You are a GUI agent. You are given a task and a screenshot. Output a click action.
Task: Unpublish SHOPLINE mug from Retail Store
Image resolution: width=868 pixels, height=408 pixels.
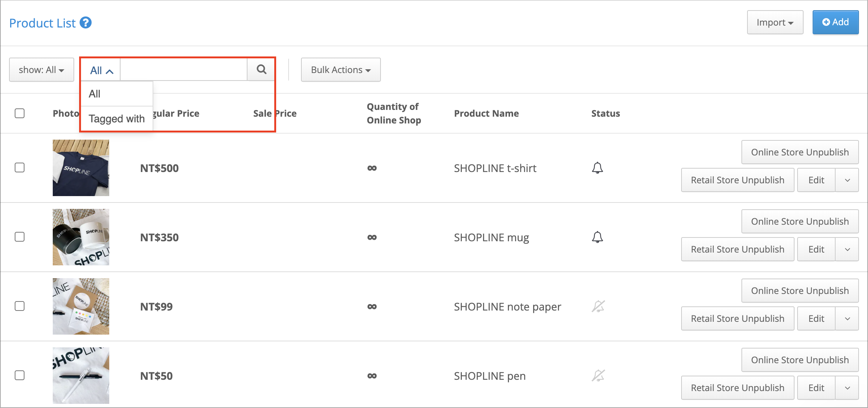738,249
